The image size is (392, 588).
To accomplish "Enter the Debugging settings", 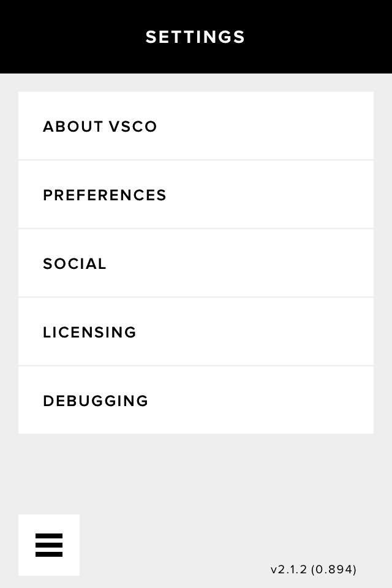I will click(196, 401).
